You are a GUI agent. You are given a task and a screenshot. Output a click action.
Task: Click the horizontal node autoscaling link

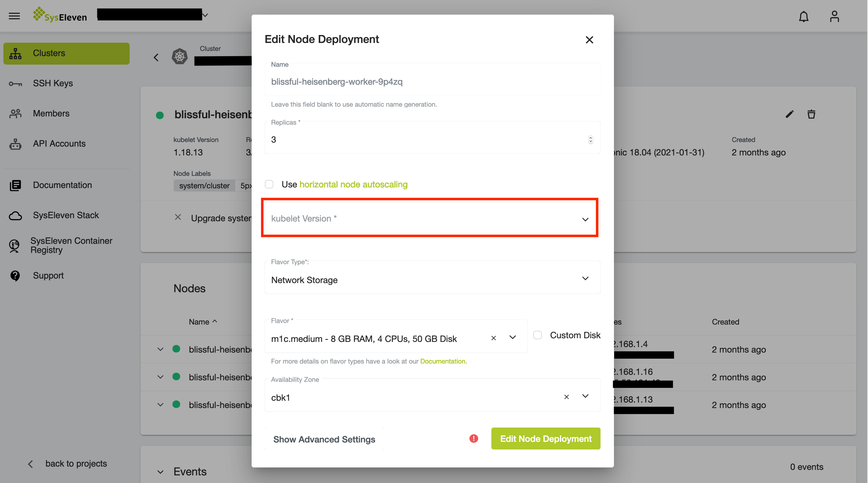[x=353, y=184]
